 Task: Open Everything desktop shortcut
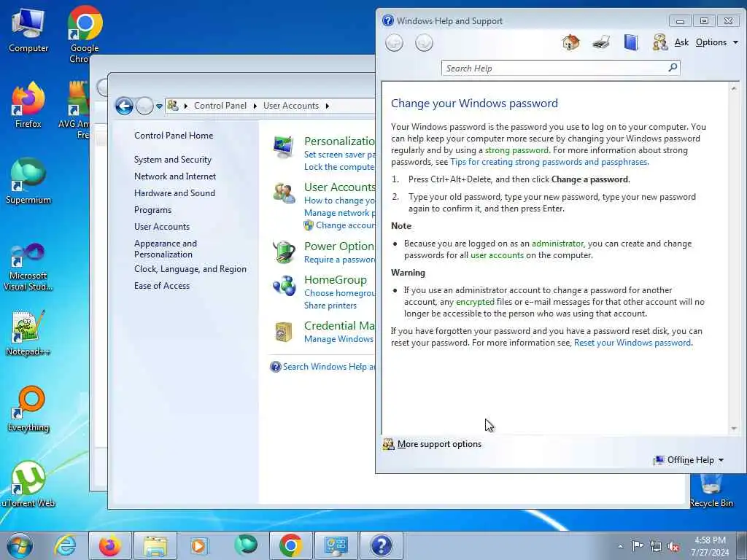[x=28, y=408]
